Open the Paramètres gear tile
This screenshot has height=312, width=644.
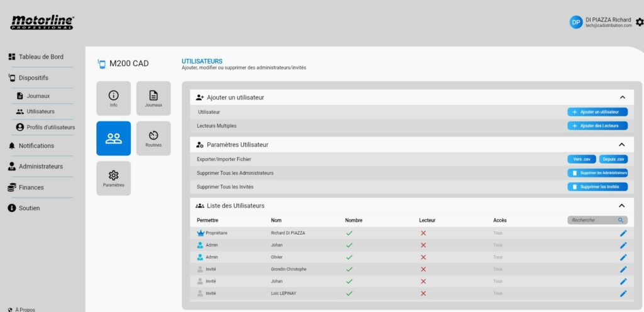(113, 178)
